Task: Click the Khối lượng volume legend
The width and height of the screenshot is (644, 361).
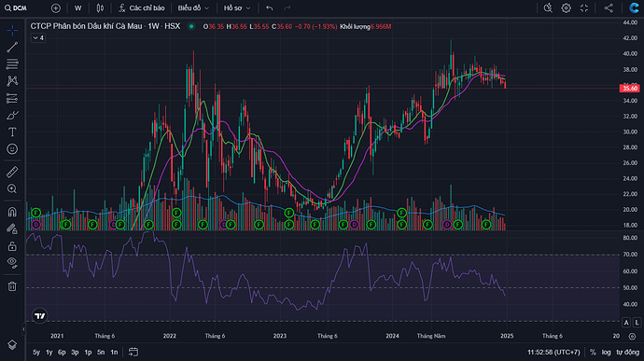Action: tap(366, 26)
